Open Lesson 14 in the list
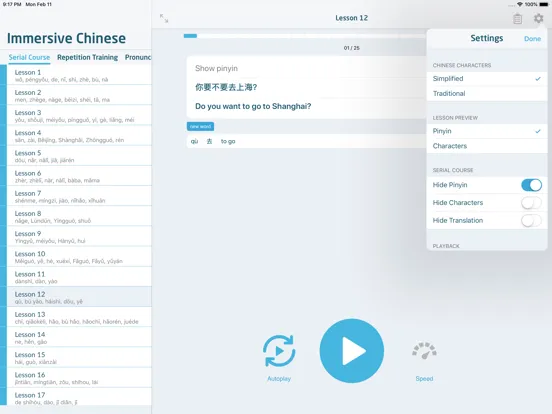 pyautogui.click(x=79, y=337)
